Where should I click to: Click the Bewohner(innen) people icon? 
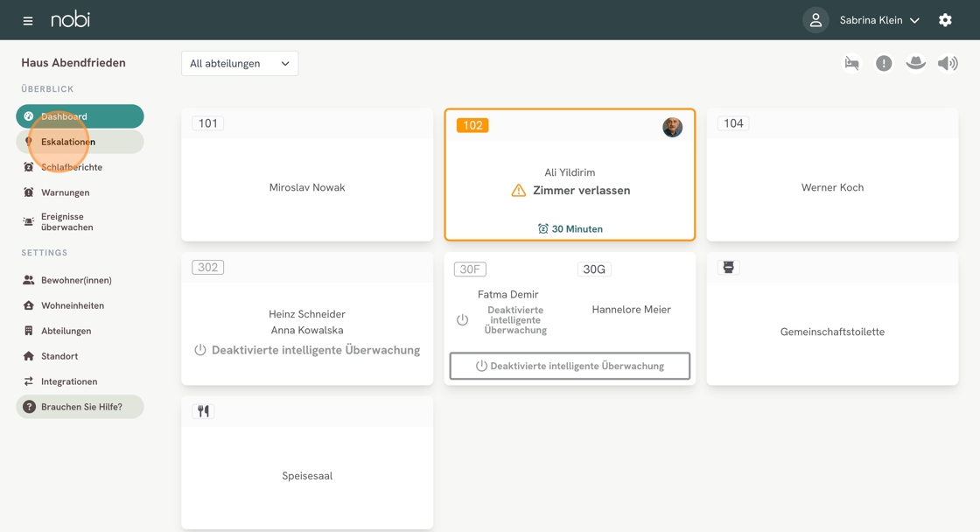pos(29,280)
